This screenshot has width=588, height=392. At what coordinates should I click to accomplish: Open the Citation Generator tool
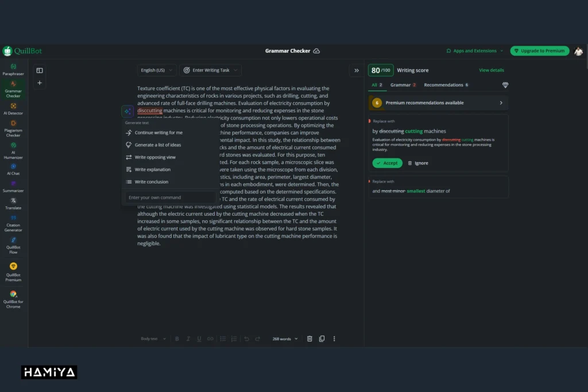pos(13,223)
